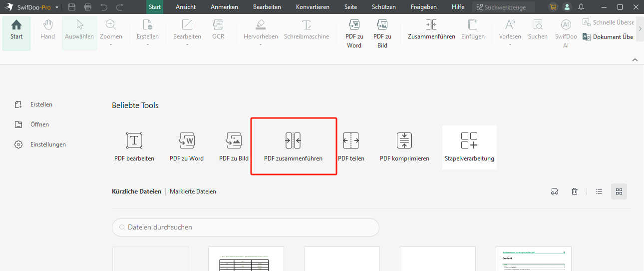Viewport: 644px width, 271px height.
Task: Show Markierte Dateien list
Action: [x=193, y=191]
